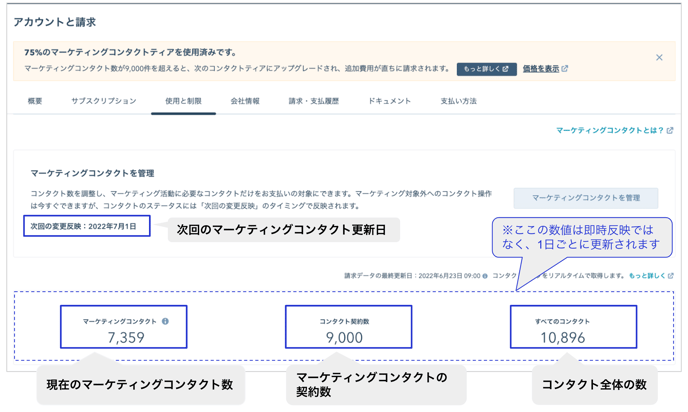Open the 請求・支払履歴 tab
This screenshot has height=412, width=688.
(314, 101)
